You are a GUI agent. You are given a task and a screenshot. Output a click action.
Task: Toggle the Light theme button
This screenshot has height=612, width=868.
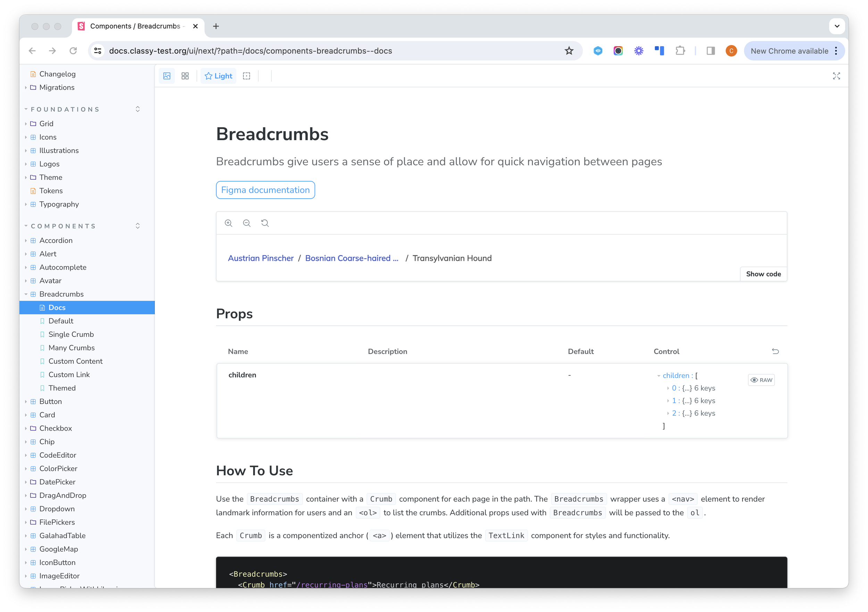tap(218, 76)
